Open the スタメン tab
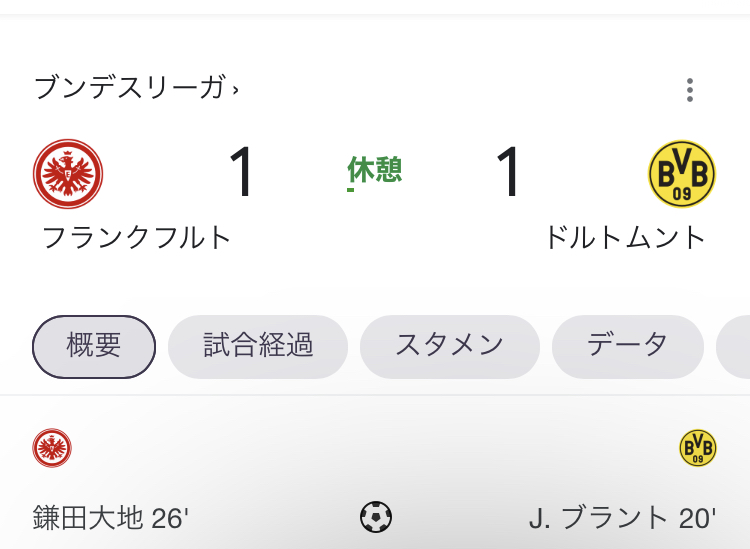Screen dimensions: 750x549 point(450,347)
